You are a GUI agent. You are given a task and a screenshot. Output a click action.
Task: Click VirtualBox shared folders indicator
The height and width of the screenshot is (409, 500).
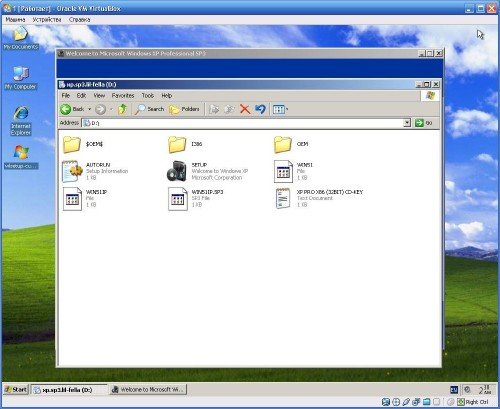tap(426, 402)
